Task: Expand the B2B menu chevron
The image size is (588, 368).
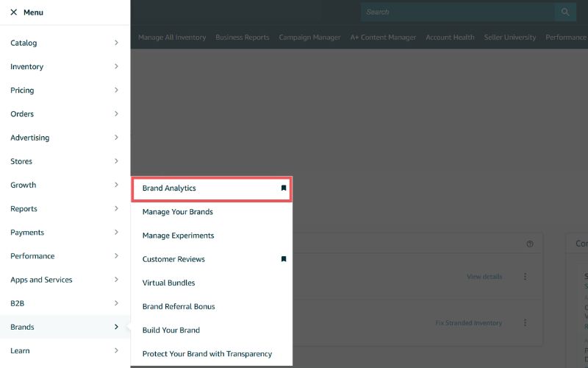Action: pyautogui.click(x=116, y=303)
